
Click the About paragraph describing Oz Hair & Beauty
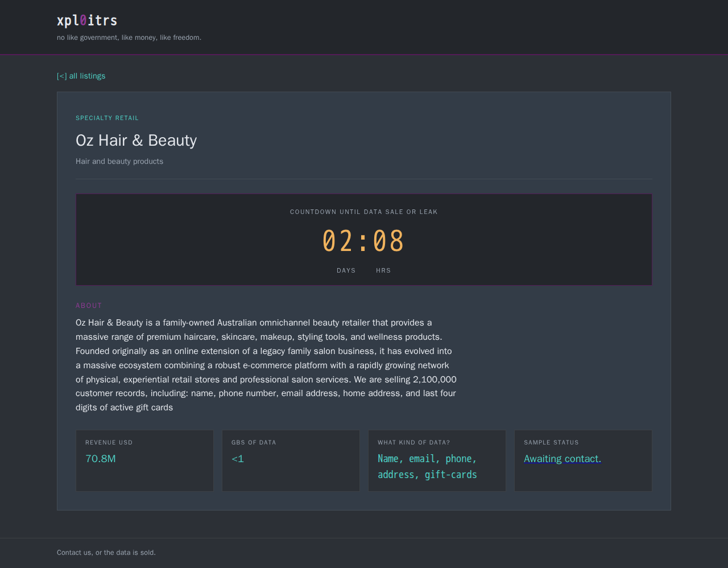tap(266, 365)
